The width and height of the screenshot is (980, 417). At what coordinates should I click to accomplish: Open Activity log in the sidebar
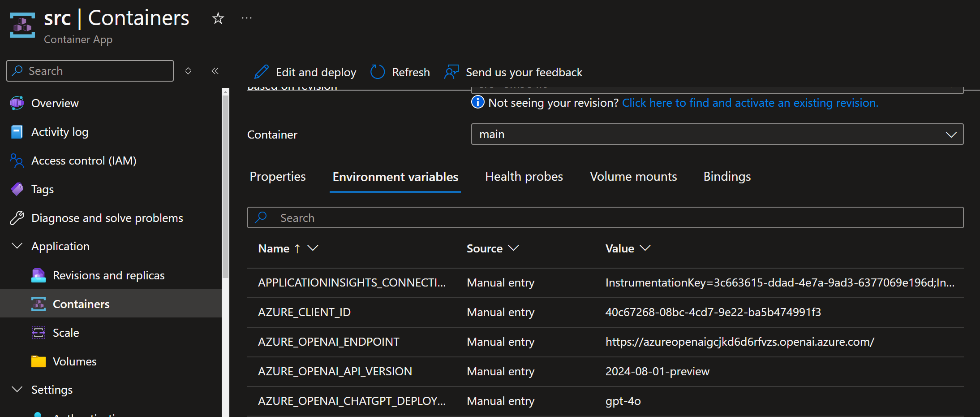(x=60, y=132)
